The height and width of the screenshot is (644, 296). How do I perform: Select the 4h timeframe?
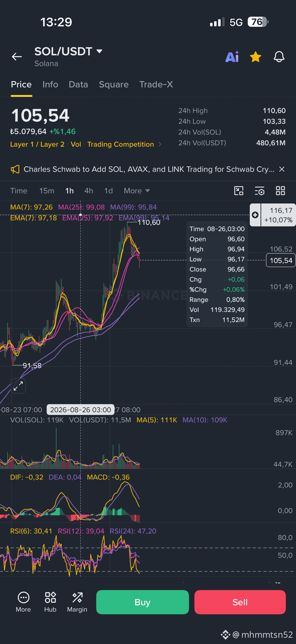(x=89, y=191)
